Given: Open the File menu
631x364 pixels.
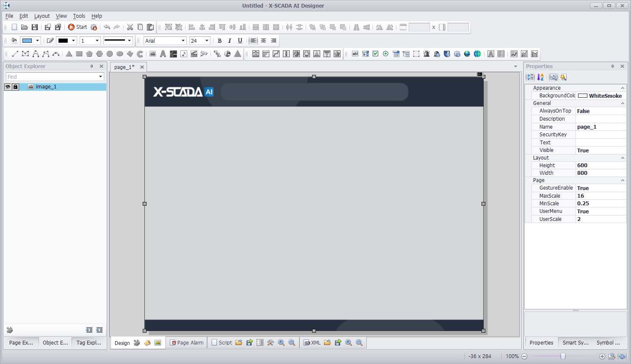Looking at the screenshot, I should 9,16.
